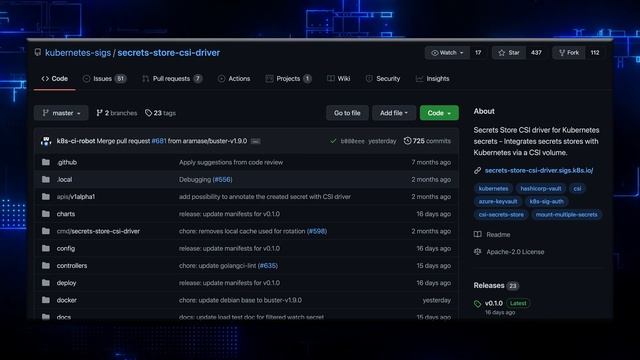Open the Issues tab

click(104, 78)
